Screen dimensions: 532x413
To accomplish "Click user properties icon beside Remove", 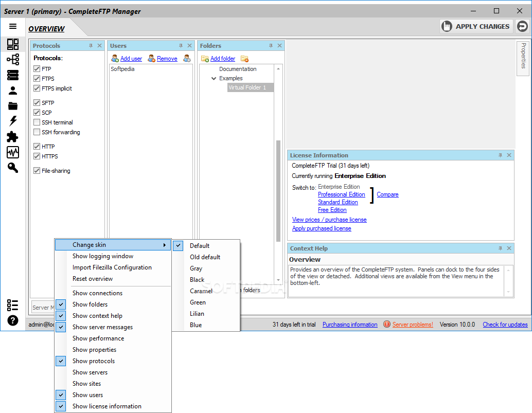I will coord(187,59).
